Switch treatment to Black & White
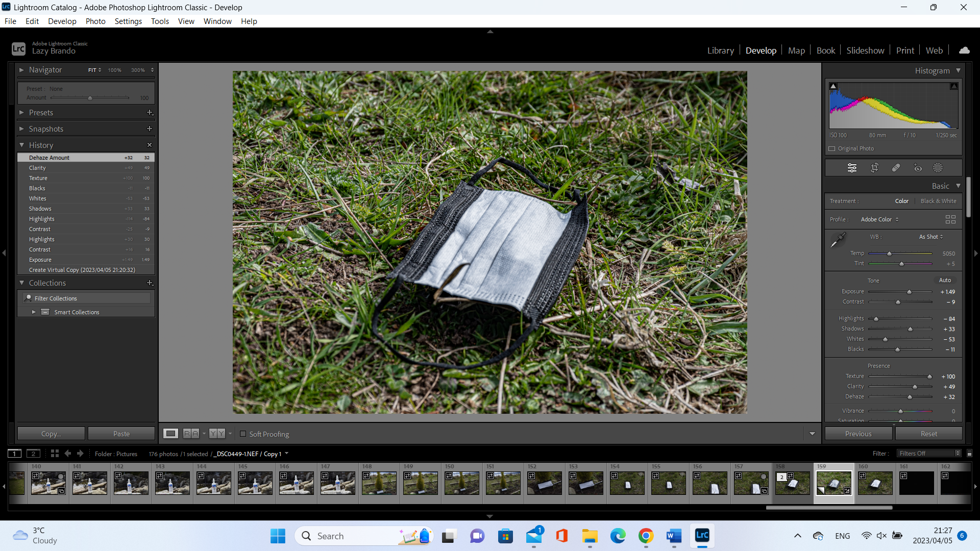Image resolution: width=980 pixels, height=551 pixels. [938, 201]
